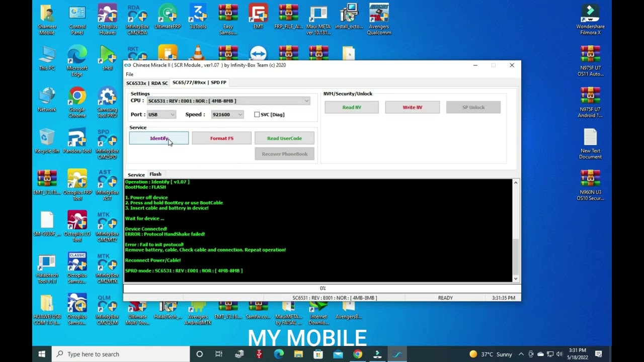Screen dimensions: 644x362
Task: Click the Windows Start button
Action: click(x=42, y=354)
